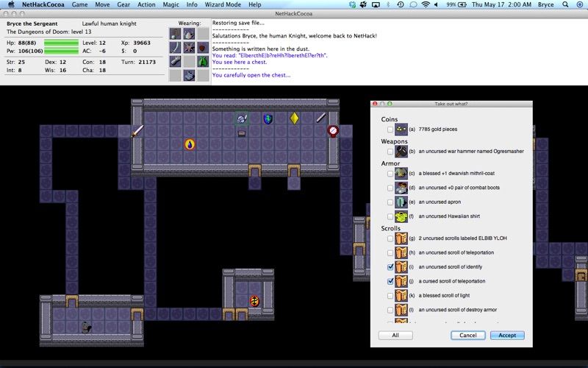The image size is (588, 368).
Task: Uncheck the uncursed scroll of identify
Action: click(x=390, y=267)
